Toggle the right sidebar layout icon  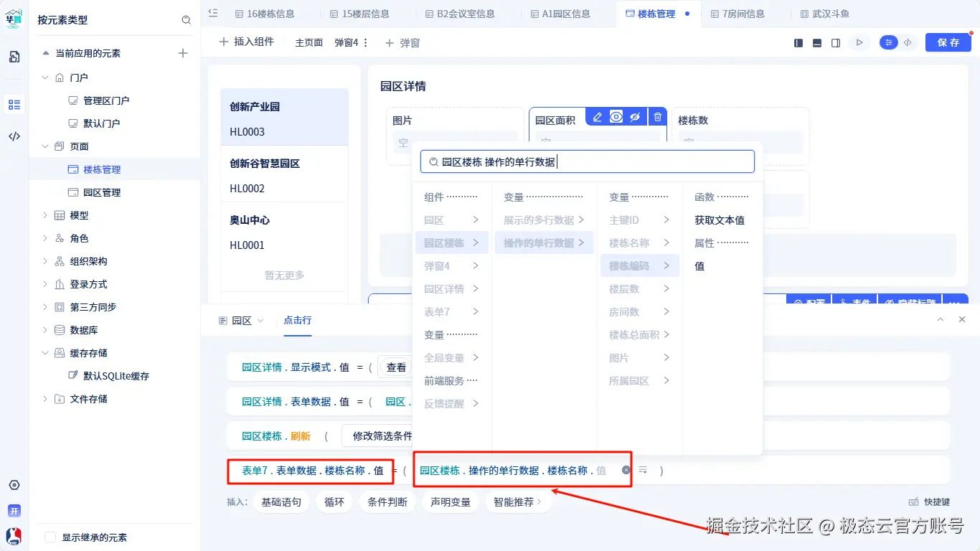836,43
